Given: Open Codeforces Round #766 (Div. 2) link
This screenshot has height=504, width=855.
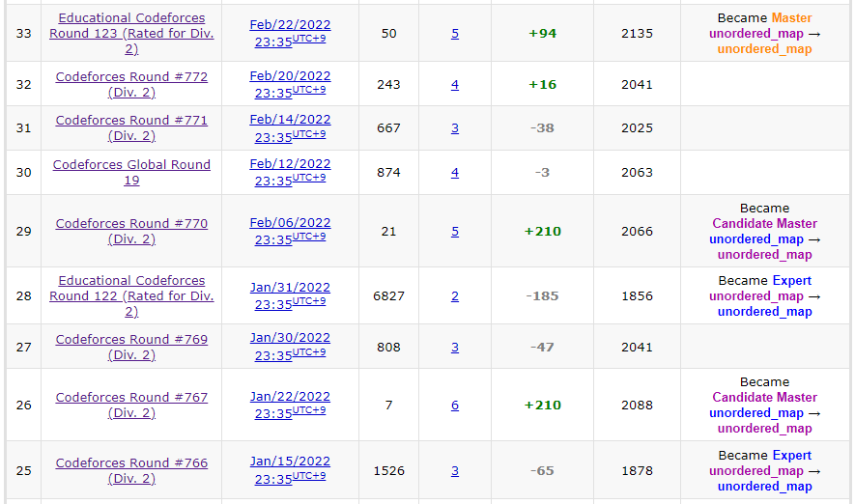Looking at the screenshot, I should 131,471.
